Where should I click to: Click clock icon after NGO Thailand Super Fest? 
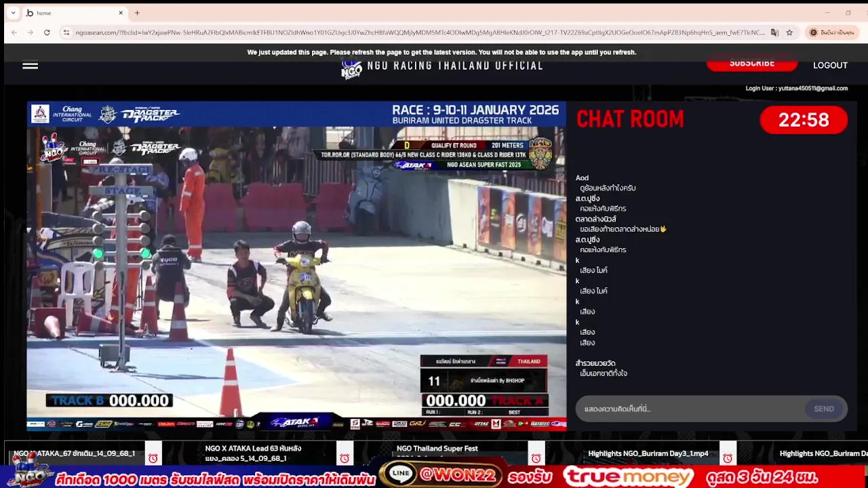click(x=536, y=458)
